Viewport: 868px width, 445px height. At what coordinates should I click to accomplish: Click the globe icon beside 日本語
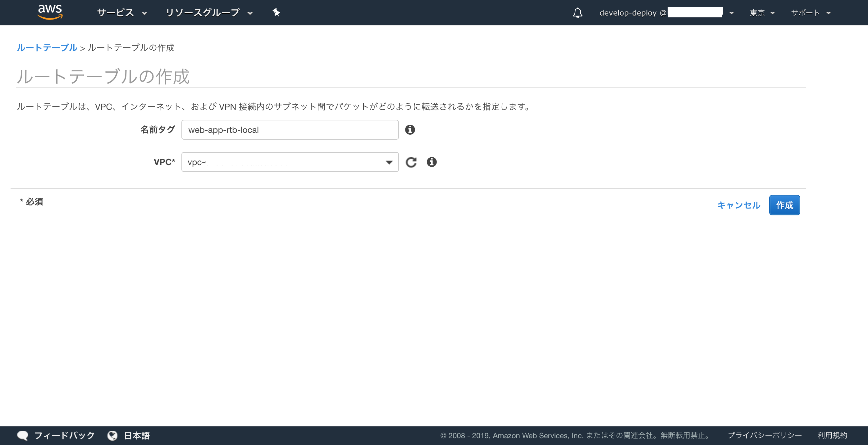(112, 435)
